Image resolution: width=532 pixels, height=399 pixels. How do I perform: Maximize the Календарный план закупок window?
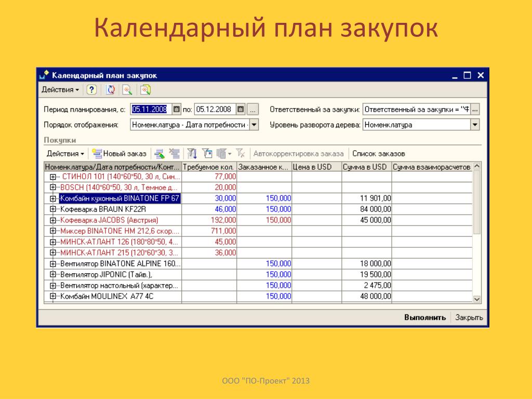(468, 75)
